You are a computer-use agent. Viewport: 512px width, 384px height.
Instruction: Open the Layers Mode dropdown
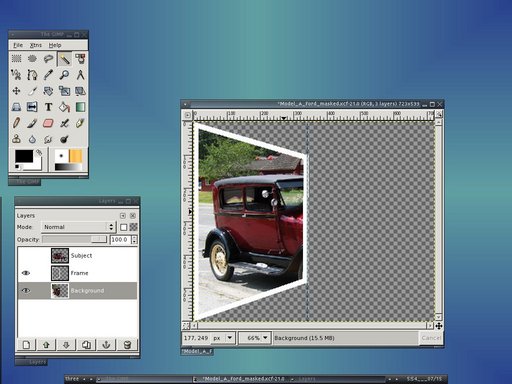click(78, 227)
